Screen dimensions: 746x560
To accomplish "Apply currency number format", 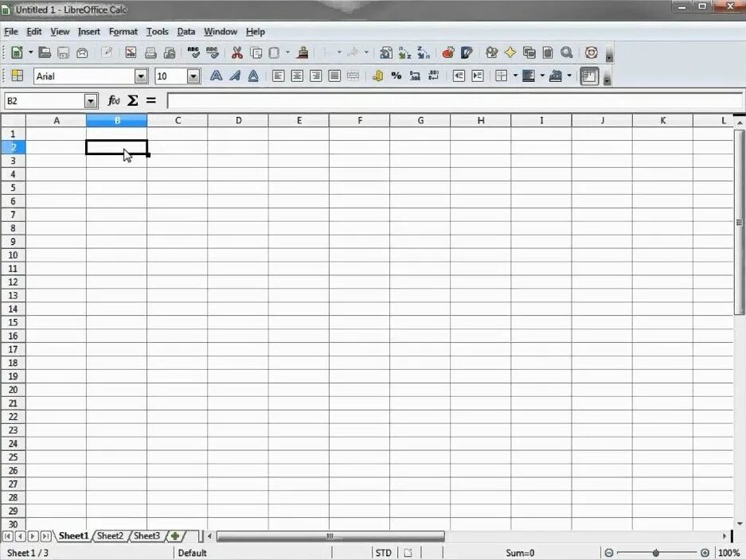I will coord(377,76).
